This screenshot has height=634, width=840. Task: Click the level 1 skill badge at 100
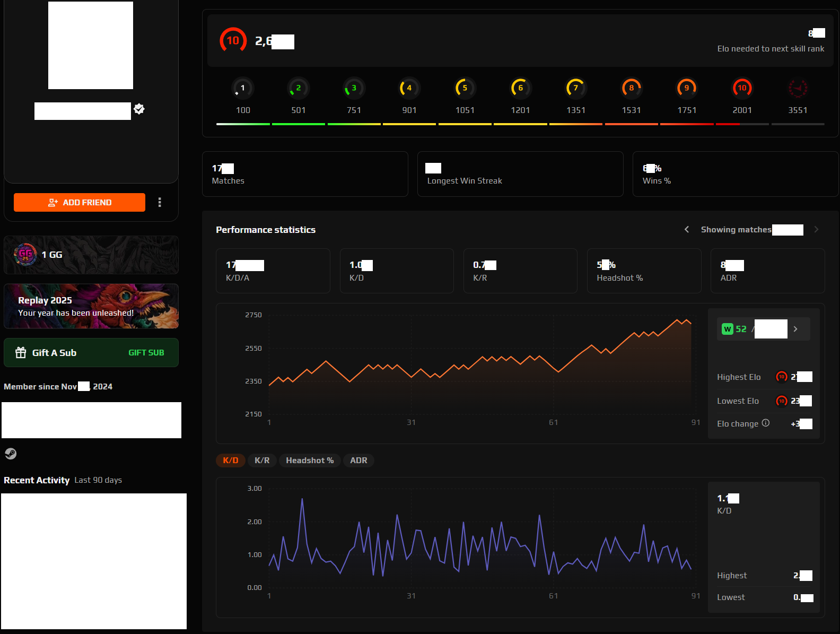tap(243, 88)
